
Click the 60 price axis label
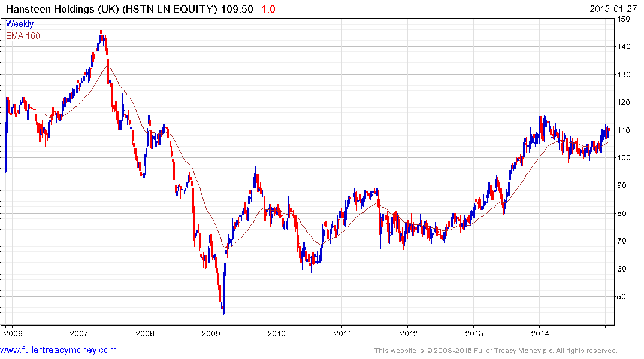(622, 269)
